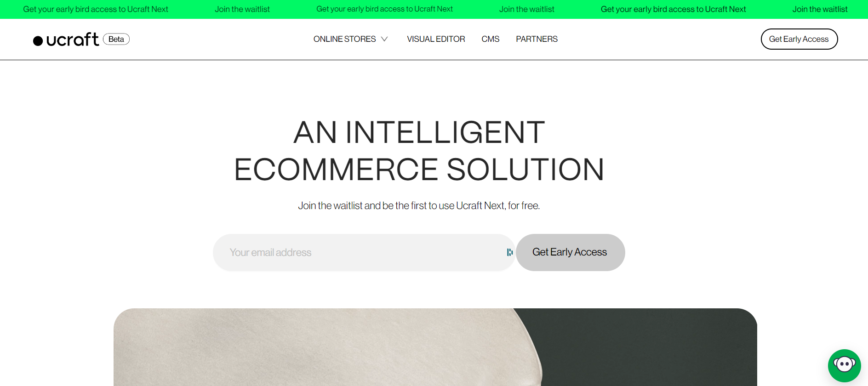Click the middle 'Get your early bird access' text

point(385,9)
